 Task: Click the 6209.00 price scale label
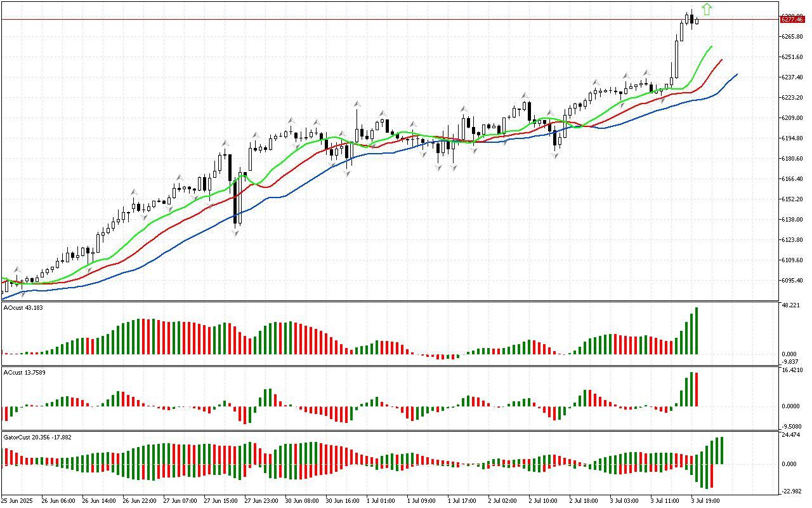coord(792,118)
